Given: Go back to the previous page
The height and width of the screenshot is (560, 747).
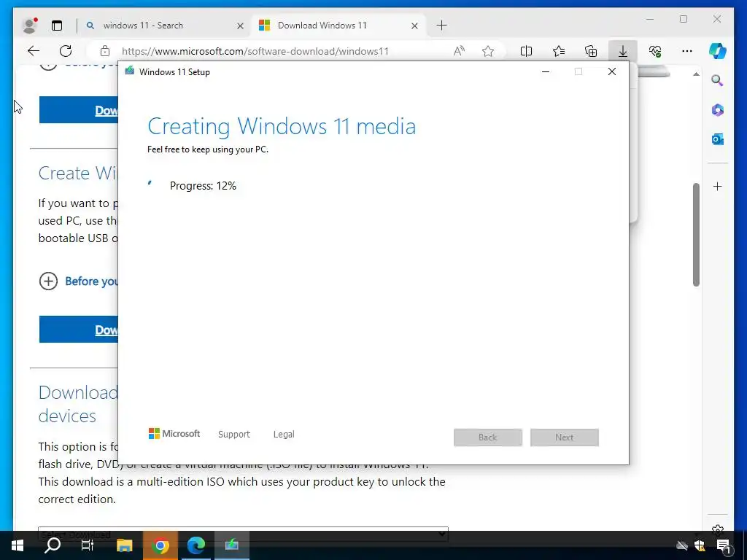Looking at the screenshot, I should [34, 51].
